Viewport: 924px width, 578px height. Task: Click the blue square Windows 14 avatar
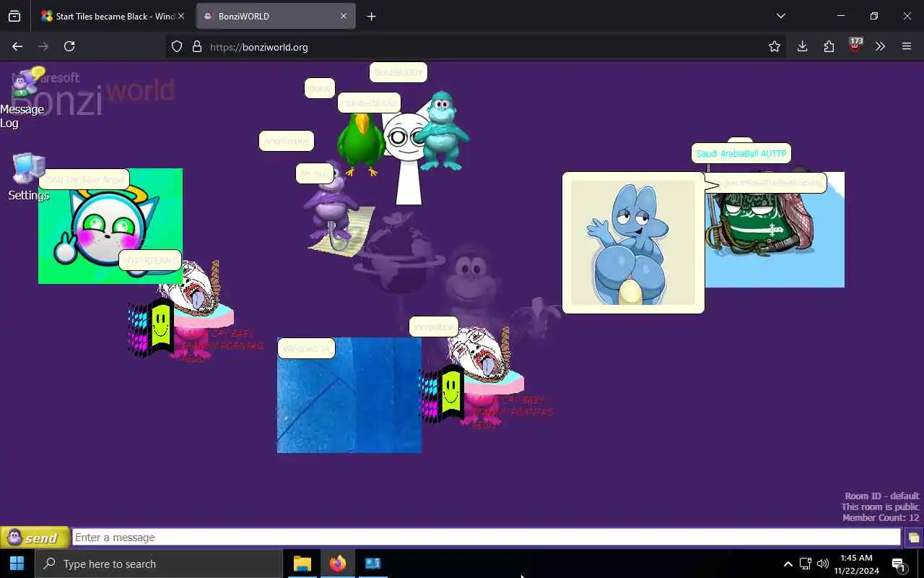(x=349, y=395)
